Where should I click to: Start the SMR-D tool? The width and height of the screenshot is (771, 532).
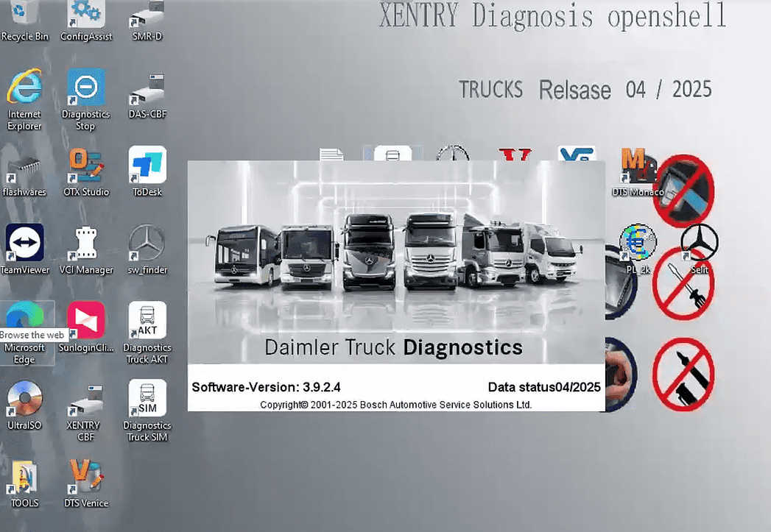(x=146, y=16)
